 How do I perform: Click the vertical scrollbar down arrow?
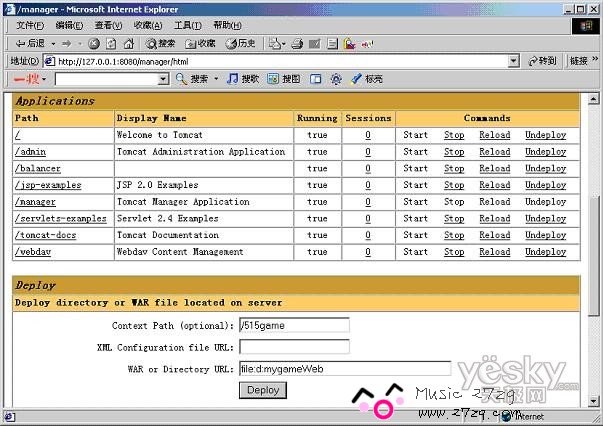593,401
